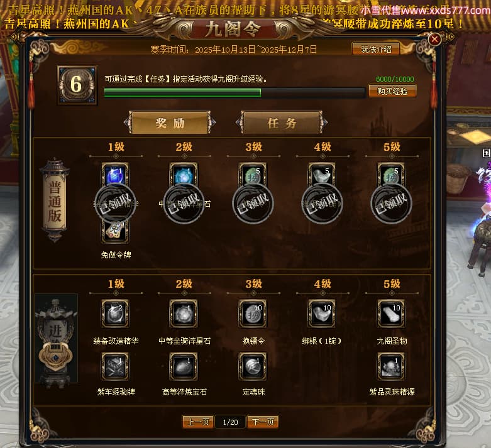
Task: Select the 装备改造精华 advanced reward icon
Action: 115,314
